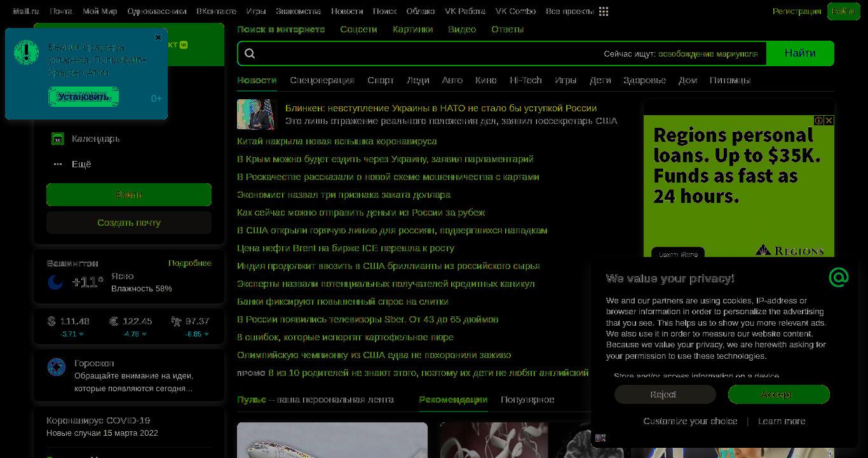The height and width of the screenshot is (458, 868).
Task: Open the Ещё three-dots icon
Action: pos(58,164)
